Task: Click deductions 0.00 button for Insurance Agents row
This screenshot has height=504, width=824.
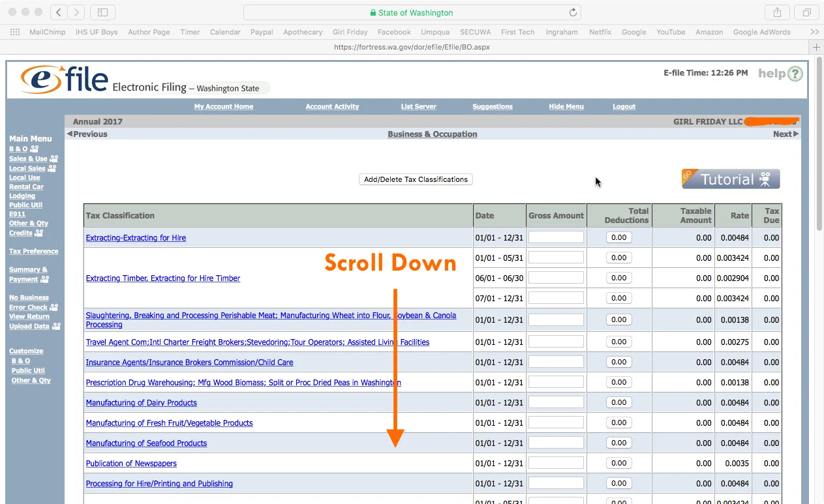Action: tap(619, 362)
